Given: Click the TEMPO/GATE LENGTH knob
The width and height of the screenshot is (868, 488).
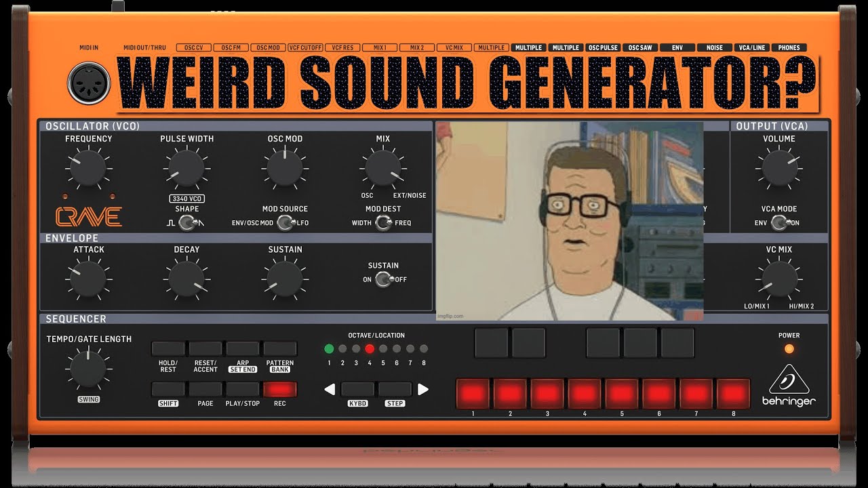Looking at the screenshot, I should (89, 369).
